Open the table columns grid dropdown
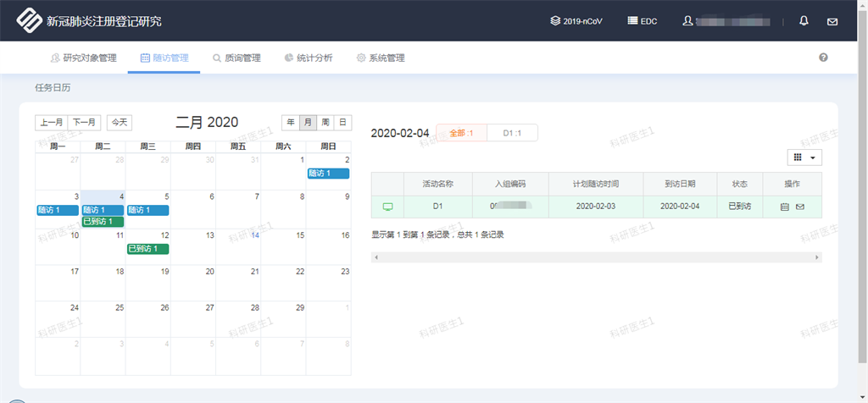This screenshot has height=403, width=868. click(x=804, y=157)
